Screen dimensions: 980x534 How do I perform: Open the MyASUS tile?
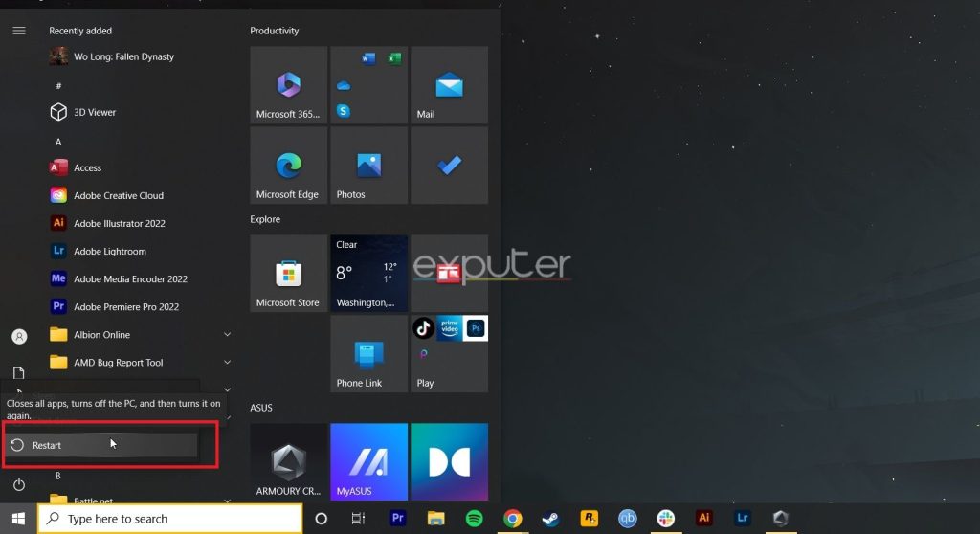(368, 463)
